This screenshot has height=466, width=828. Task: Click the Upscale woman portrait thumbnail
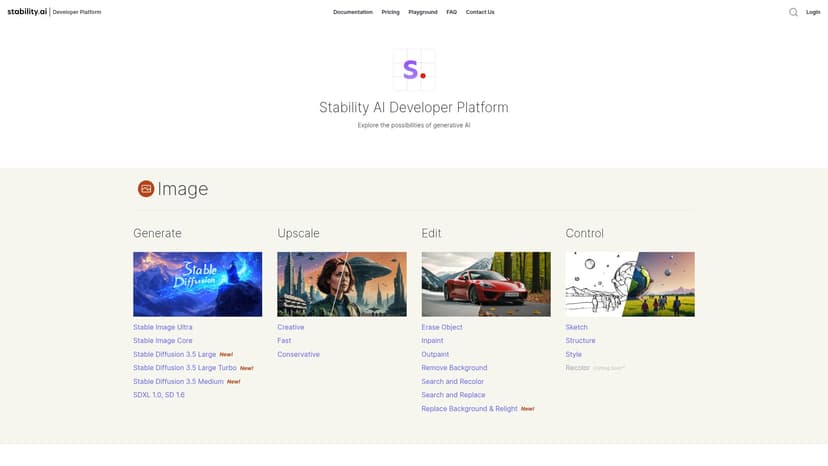click(342, 284)
